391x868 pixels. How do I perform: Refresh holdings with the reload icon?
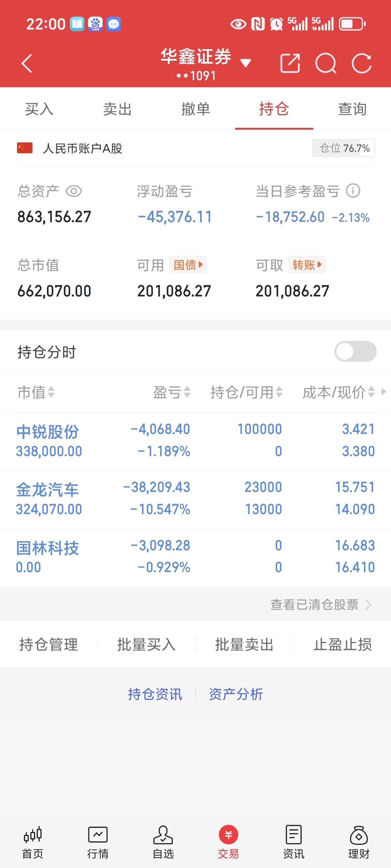[362, 63]
